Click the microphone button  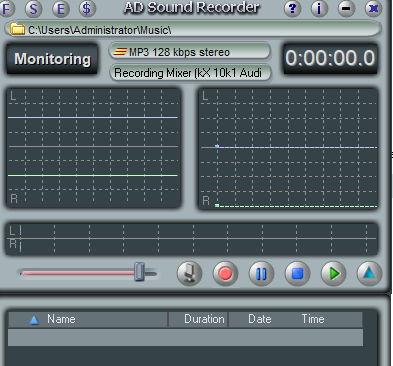click(x=189, y=273)
